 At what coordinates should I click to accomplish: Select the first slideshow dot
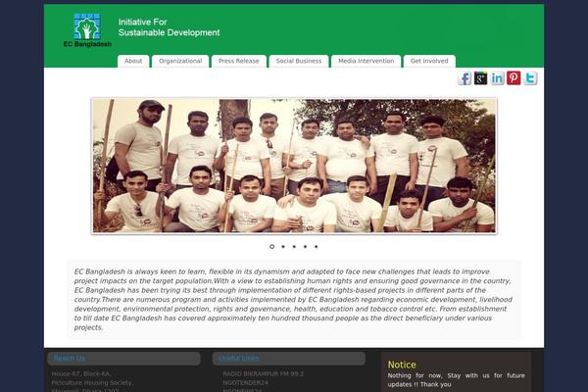click(x=271, y=246)
